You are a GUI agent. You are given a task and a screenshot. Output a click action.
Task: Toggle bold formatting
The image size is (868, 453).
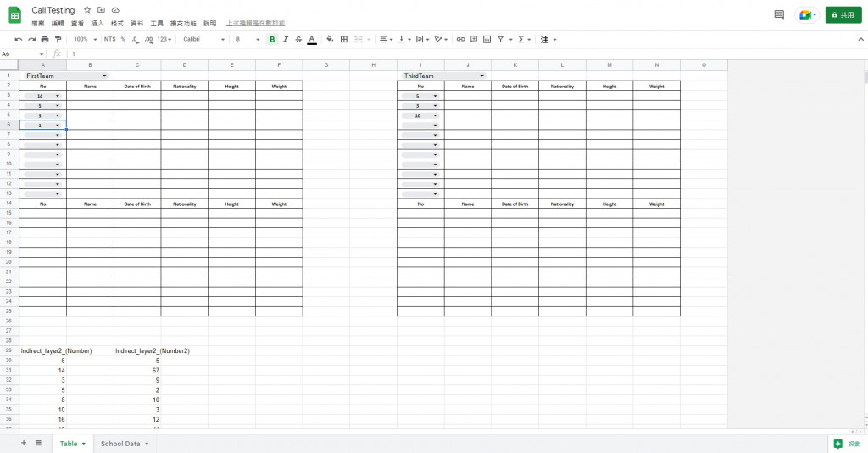(272, 39)
